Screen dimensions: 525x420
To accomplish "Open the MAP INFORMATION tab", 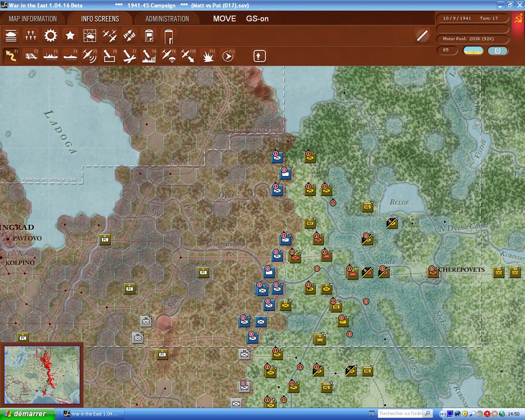I will (x=33, y=19).
